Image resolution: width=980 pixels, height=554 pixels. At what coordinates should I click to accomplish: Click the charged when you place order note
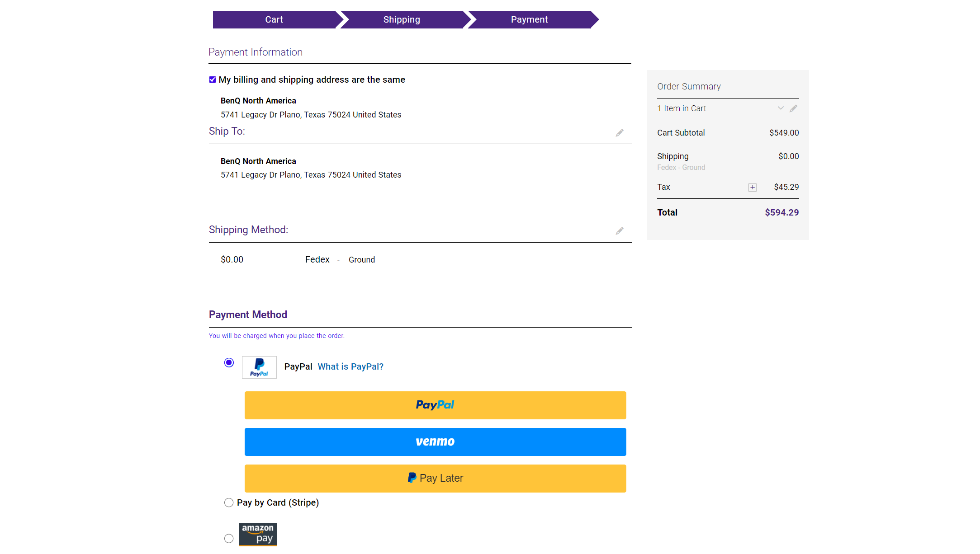(x=277, y=336)
